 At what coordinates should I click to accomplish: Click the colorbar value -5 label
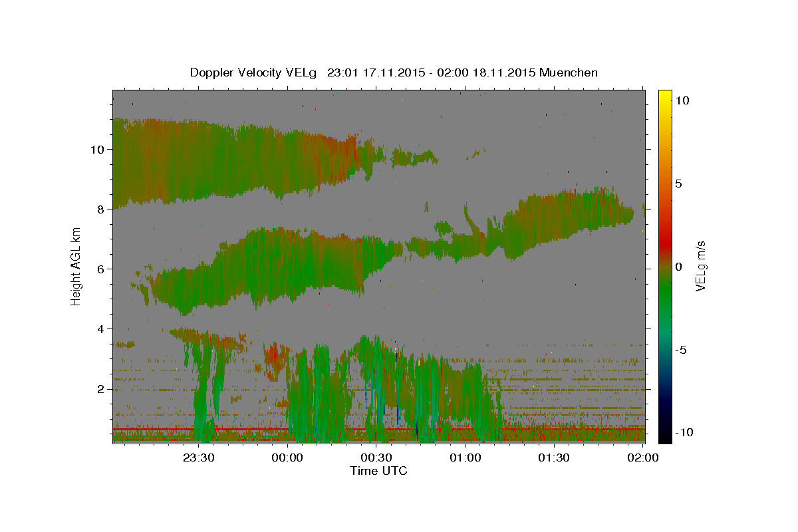point(681,350)
